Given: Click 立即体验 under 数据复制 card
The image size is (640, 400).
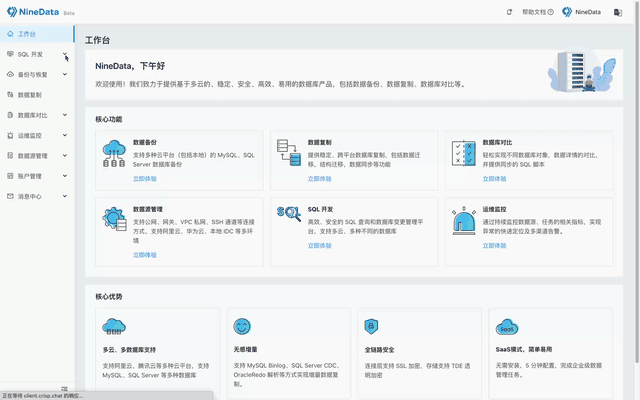Looking at the screenshot, I should tap(320, 179).
